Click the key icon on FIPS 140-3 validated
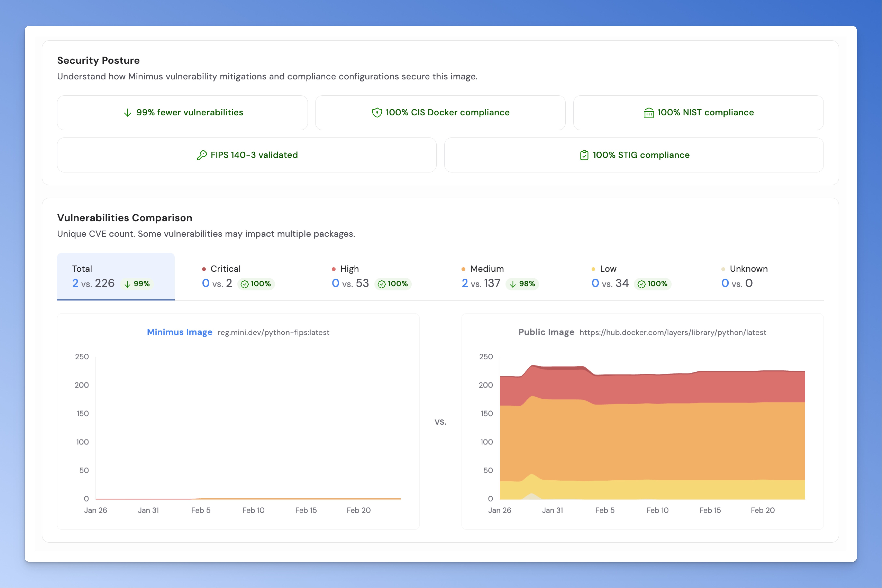The width and height of the screenshot is (882, 588). (202, 155)
